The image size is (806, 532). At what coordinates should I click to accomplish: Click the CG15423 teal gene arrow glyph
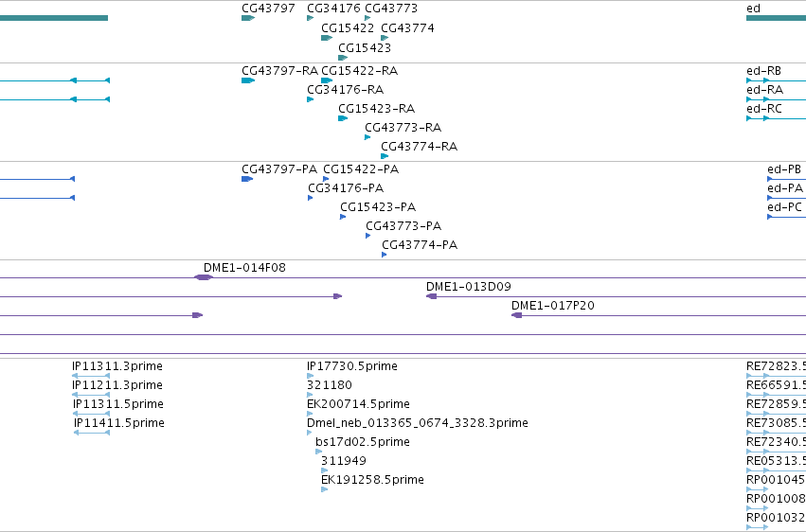pos(343,58)
